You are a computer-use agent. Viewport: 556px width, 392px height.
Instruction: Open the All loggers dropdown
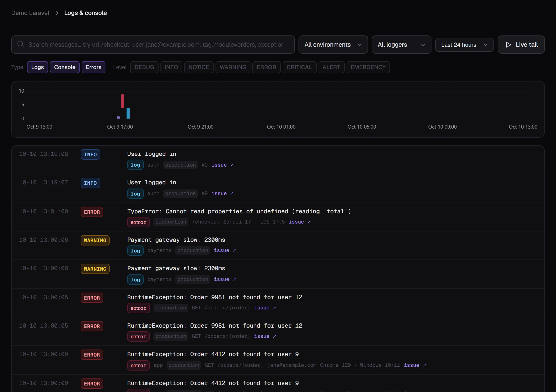(401, 45)
